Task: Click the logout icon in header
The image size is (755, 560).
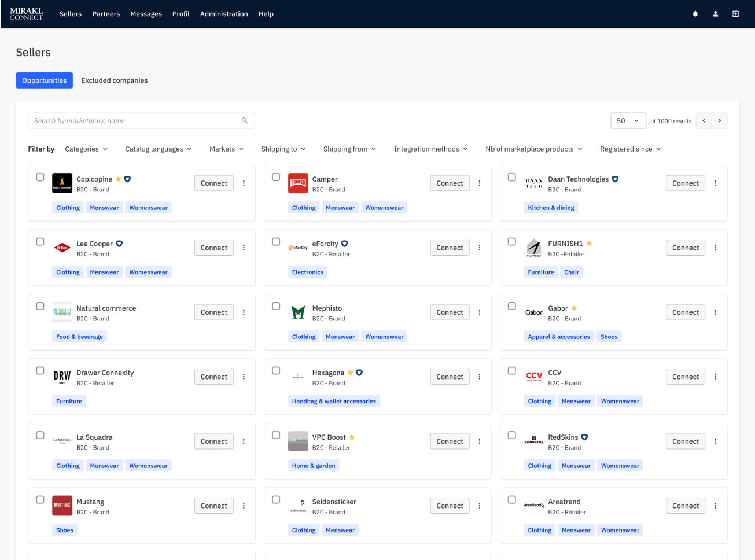Action: [x=735, y=14]
